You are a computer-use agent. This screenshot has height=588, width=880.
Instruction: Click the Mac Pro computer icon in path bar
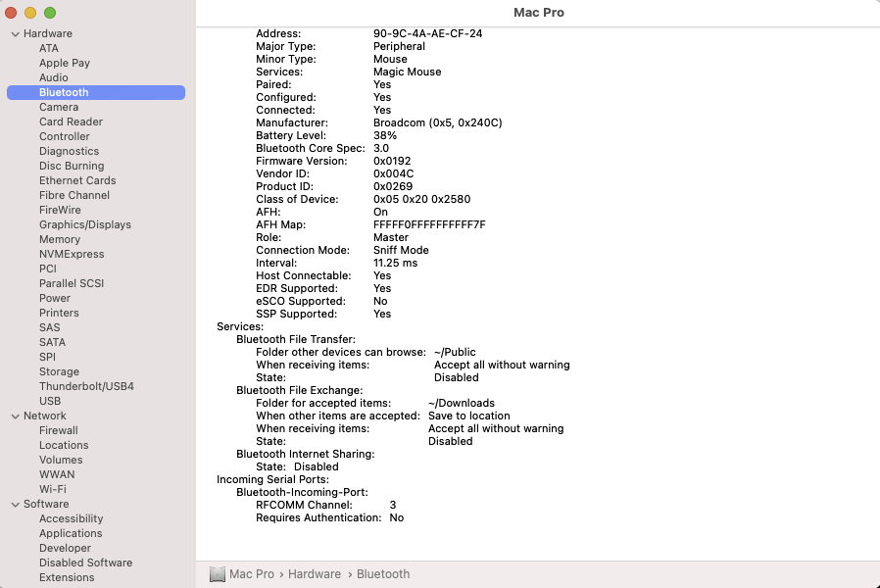(x=218, y=574)
